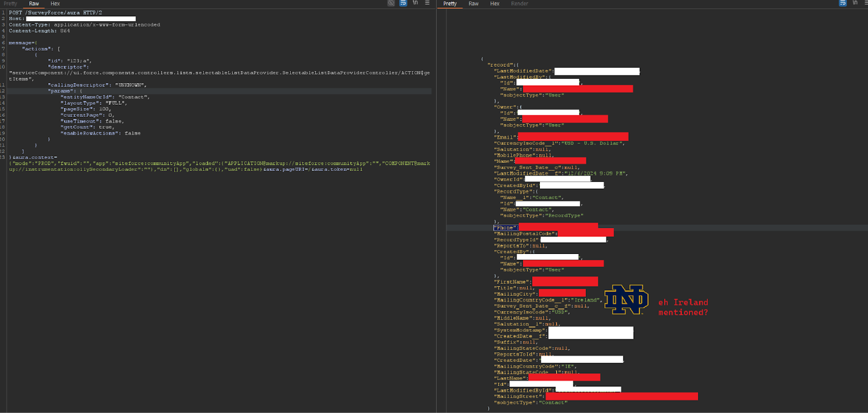Click the Content-Length: 864 line

point(39,31)
